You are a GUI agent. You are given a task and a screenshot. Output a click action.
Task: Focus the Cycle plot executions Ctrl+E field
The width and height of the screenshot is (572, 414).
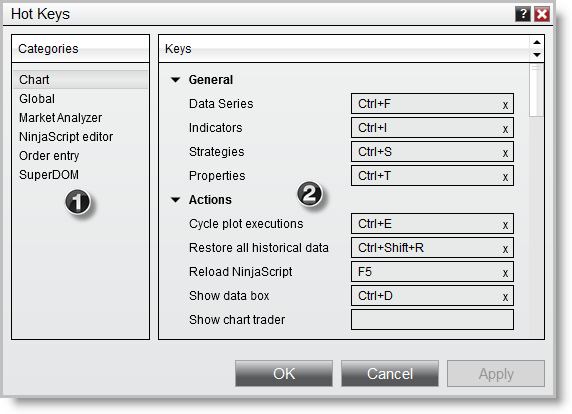(432, 224)
